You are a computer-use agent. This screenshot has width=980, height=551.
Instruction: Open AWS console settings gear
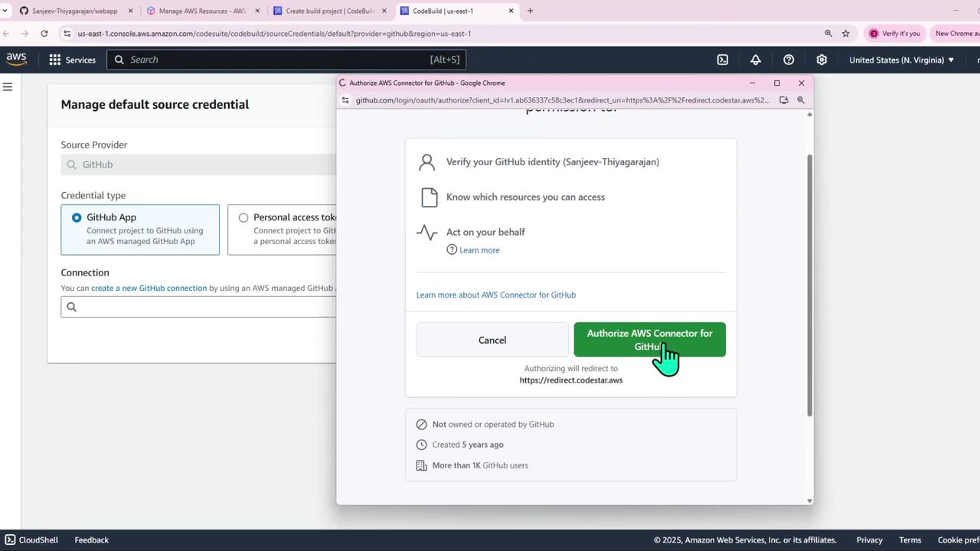(x=822, y=60)
